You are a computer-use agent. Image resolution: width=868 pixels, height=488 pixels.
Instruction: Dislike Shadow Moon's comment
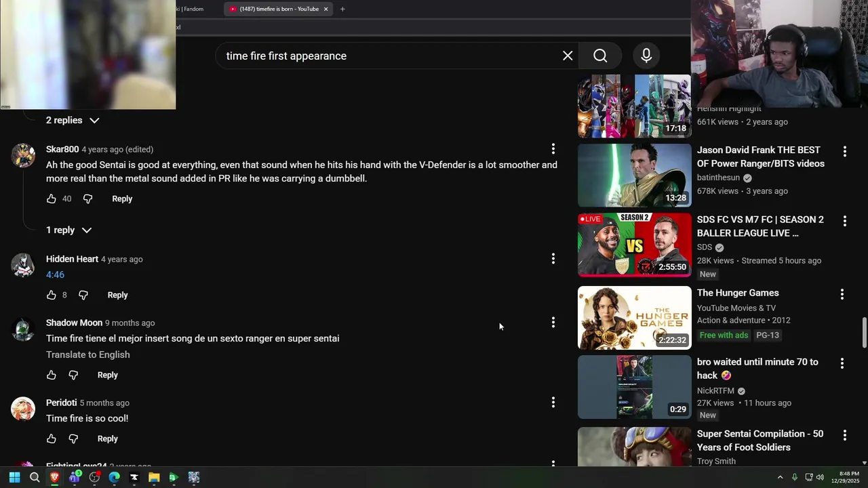(x=73, y=375)
